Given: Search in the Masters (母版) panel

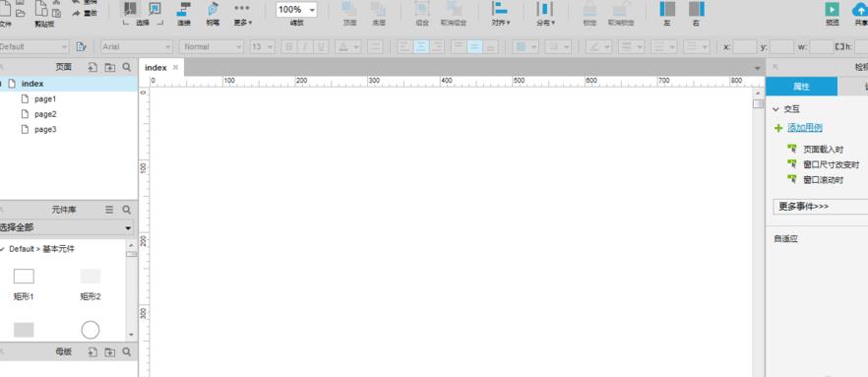Looking at the screenshot, I should coord(127,351).
